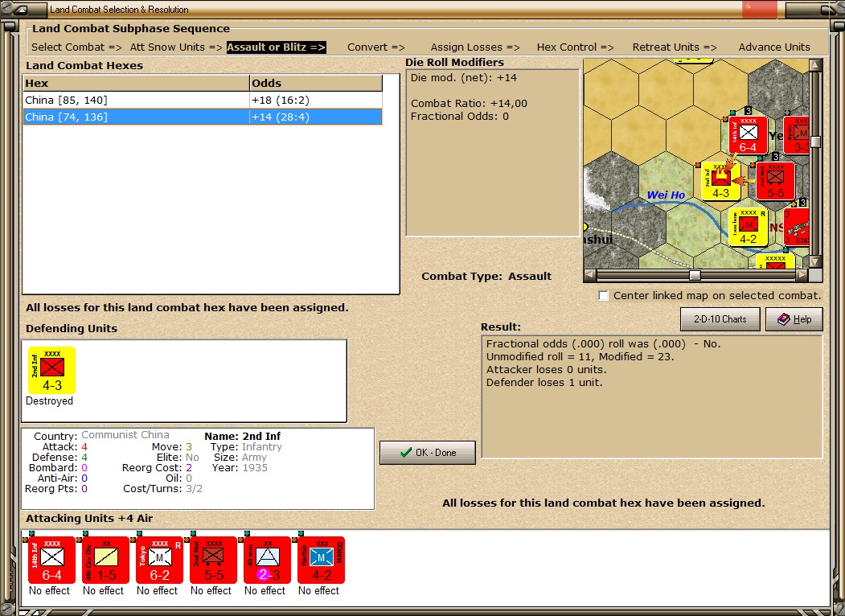Click the Odds column header
This screenshot has height=616, width=845.
(x=316, y=83)
